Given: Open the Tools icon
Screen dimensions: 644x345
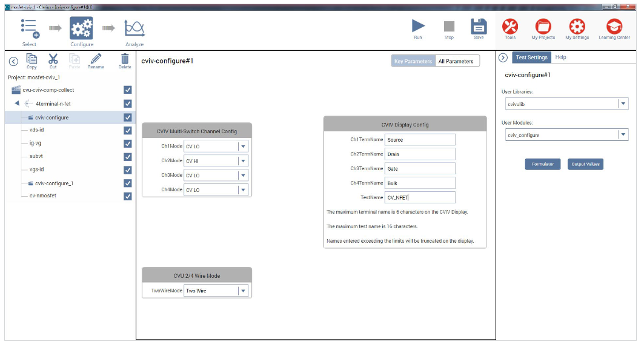Looking at the screenshot, I should click(510, 26).
